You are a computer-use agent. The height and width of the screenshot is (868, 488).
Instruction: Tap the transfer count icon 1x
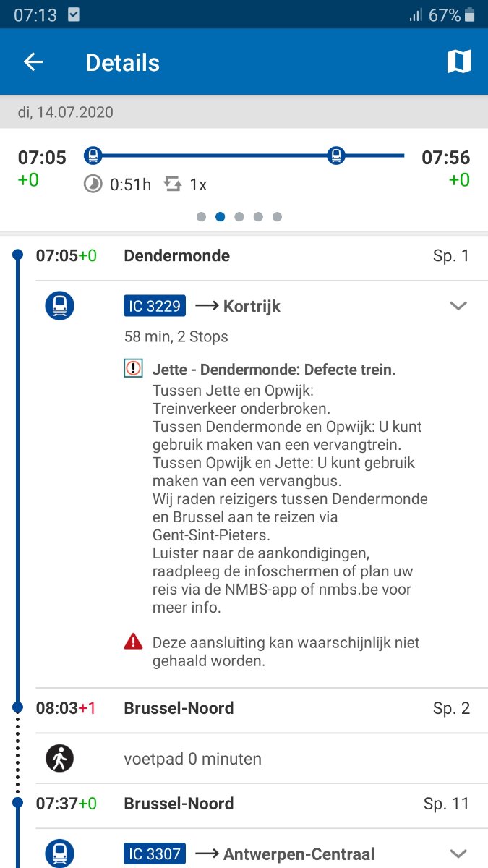174,184
